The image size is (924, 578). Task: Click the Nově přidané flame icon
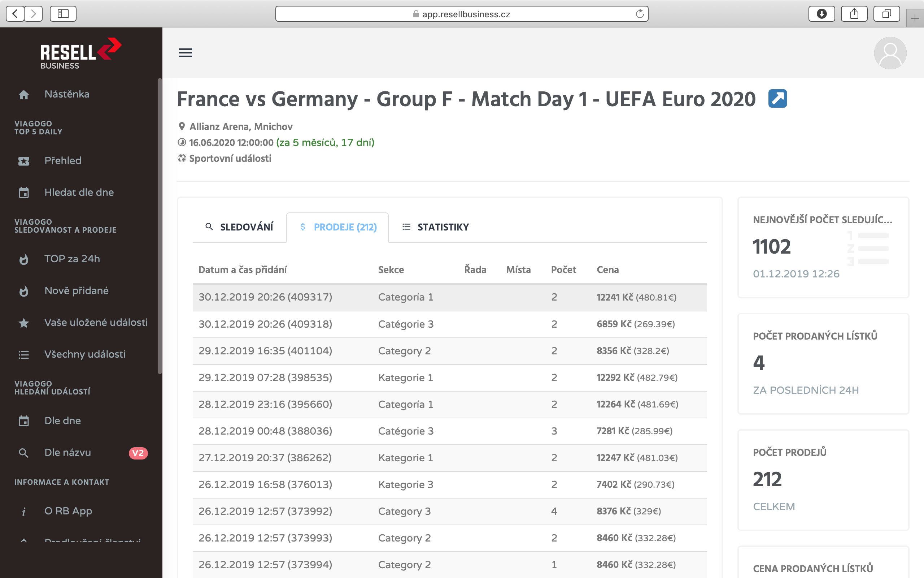click(x=24, y=291)
